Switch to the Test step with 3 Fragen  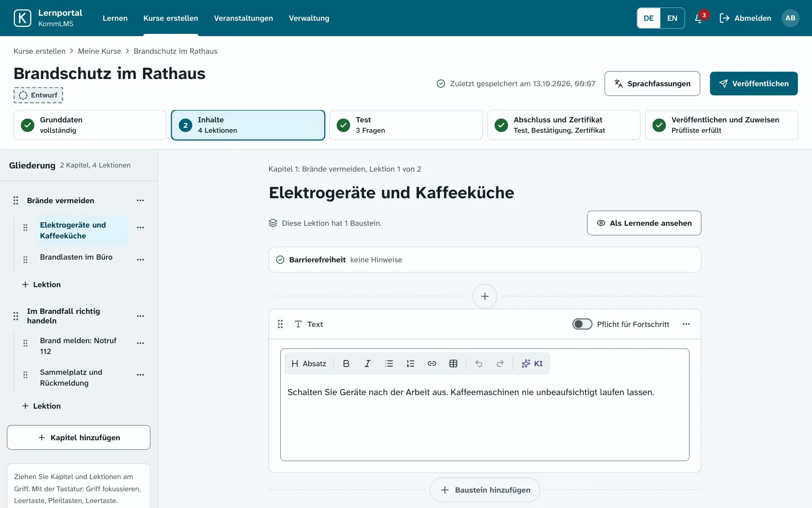click(x=406, y=125)
